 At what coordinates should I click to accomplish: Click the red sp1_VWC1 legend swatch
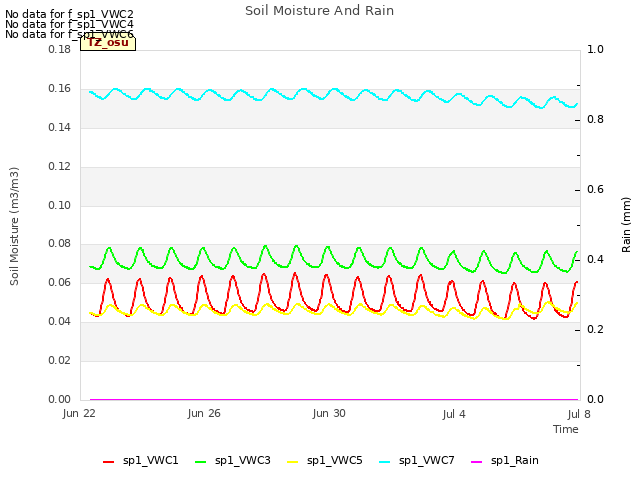pos(109,462)
